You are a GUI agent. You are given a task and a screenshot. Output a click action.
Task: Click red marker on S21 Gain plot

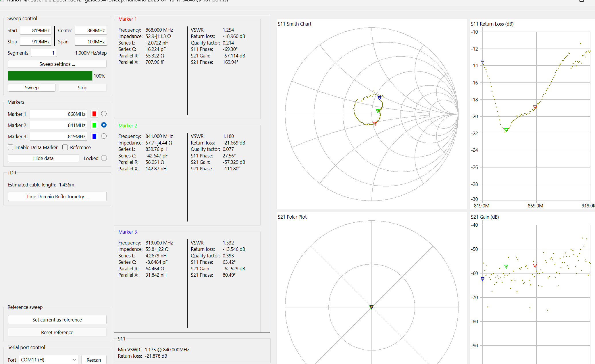click(x=535, y=266)
